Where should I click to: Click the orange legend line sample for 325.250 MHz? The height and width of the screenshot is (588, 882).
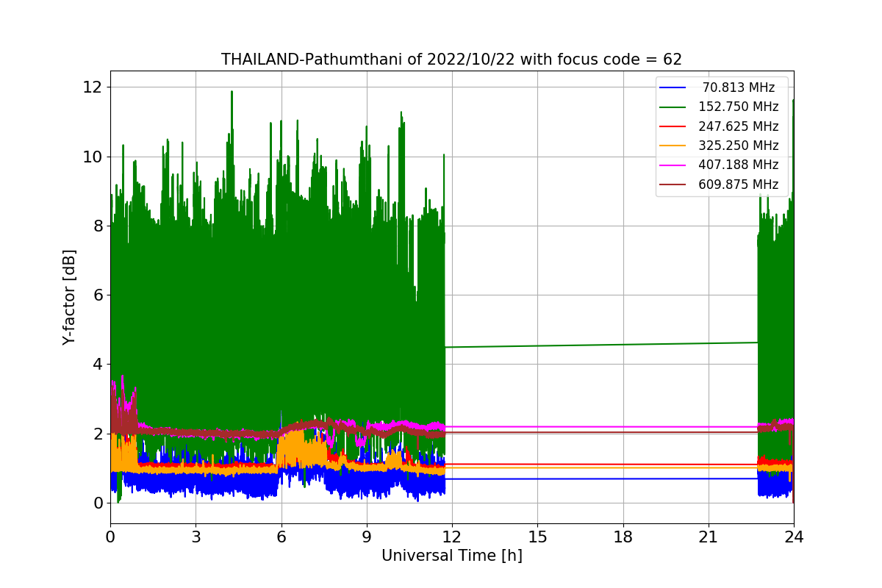pyautogui.click(x=673, y=146)
